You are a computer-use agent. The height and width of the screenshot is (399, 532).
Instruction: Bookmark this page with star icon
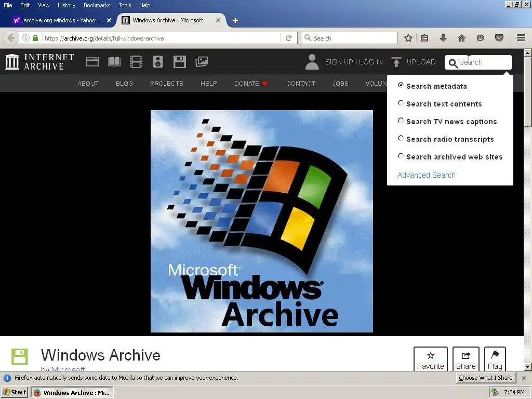[408, 38]
